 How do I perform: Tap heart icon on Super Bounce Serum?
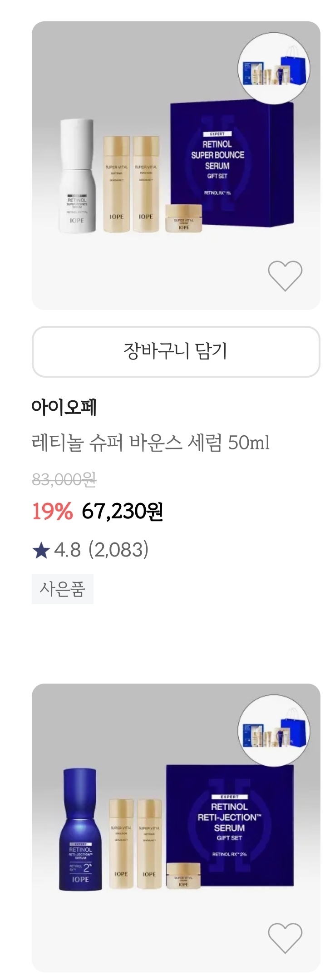(285, 276)
